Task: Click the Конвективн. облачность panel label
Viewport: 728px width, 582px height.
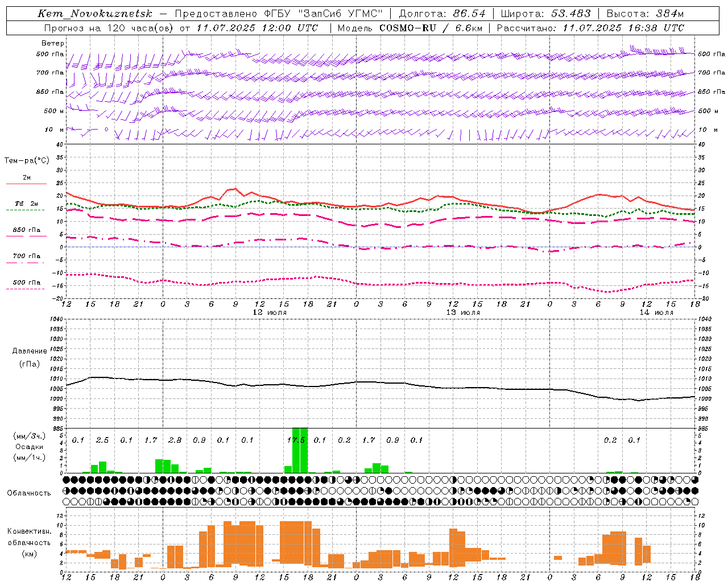Action: (x=29, y=537)
